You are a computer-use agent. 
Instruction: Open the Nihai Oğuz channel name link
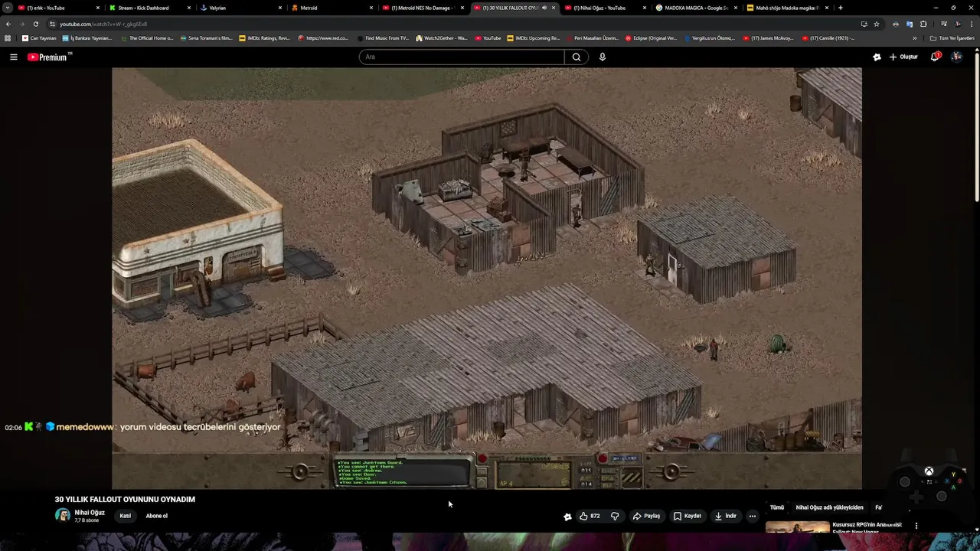coord(90,513)
